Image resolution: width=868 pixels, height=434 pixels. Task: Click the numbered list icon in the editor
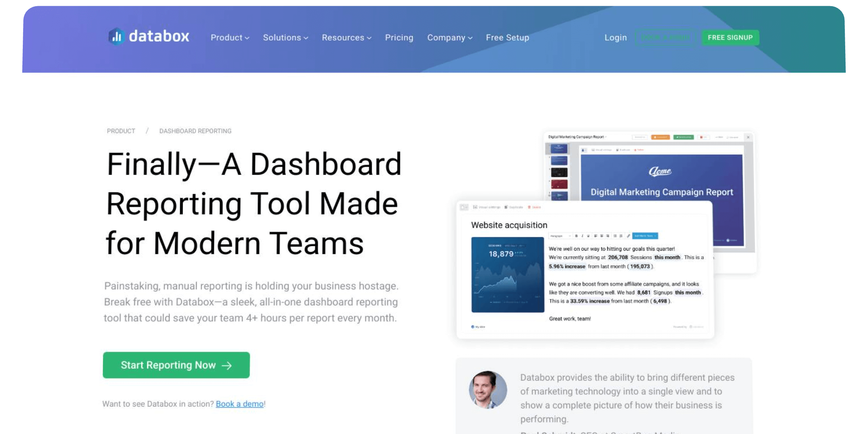621,236
